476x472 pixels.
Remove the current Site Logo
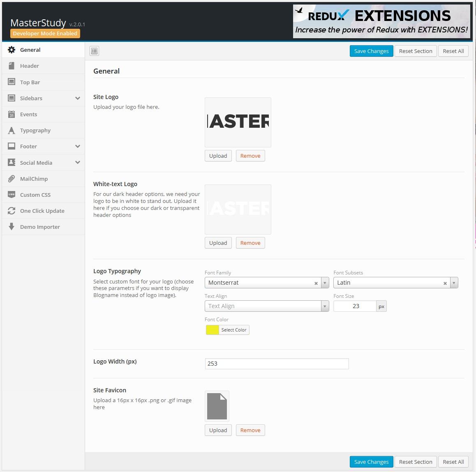[250, 156]
